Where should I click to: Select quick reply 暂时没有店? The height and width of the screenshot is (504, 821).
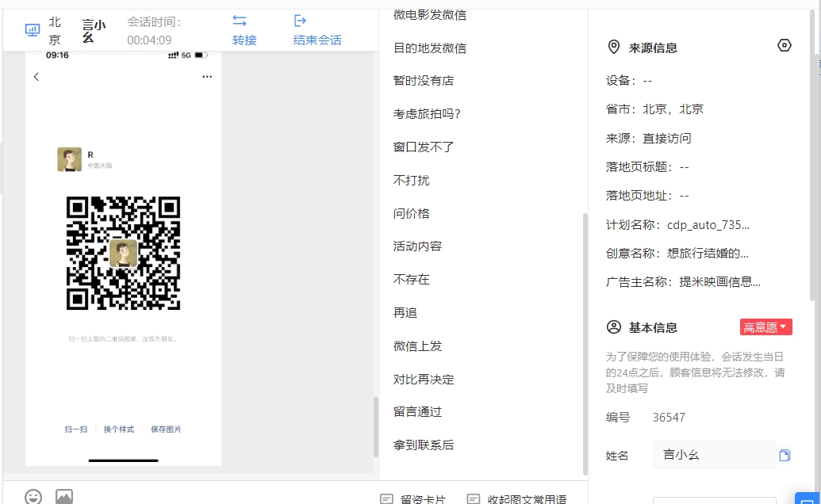pyautogui.click(x=424, y=81)
